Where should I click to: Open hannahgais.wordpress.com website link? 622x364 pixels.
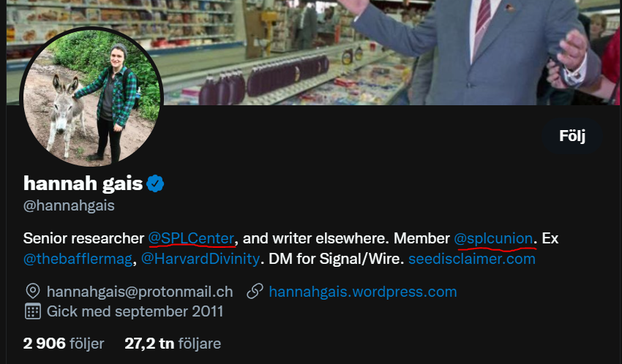pos(362,292)
